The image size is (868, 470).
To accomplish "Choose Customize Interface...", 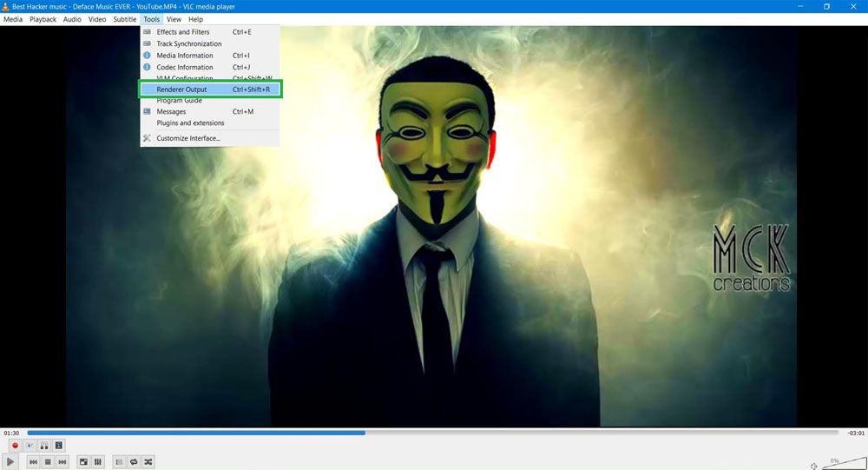I will tap(210, 138).
